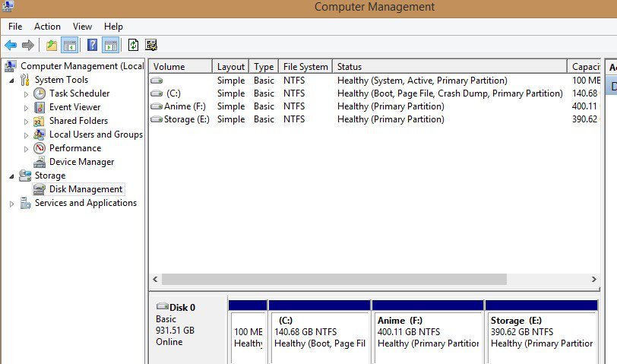Viewport: 617px width, 364px height.
Task: Select the Device Manager tree item
Action: (x=81, y=162)
